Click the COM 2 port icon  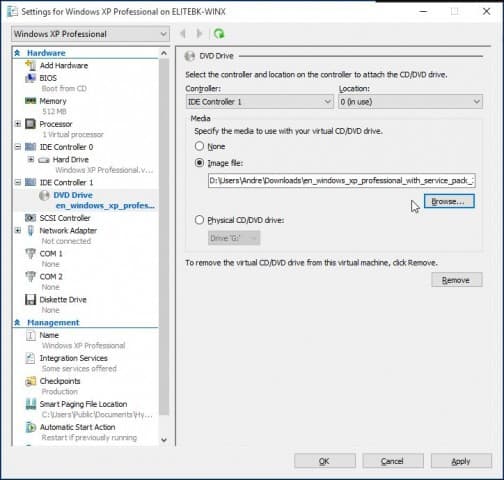[30, 276]
